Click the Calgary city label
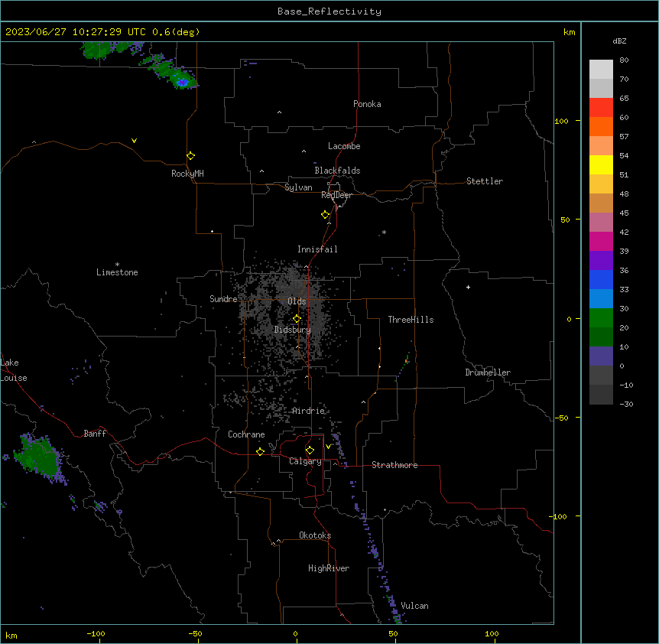Screen dimensions: 659x644 pos(305,461)
